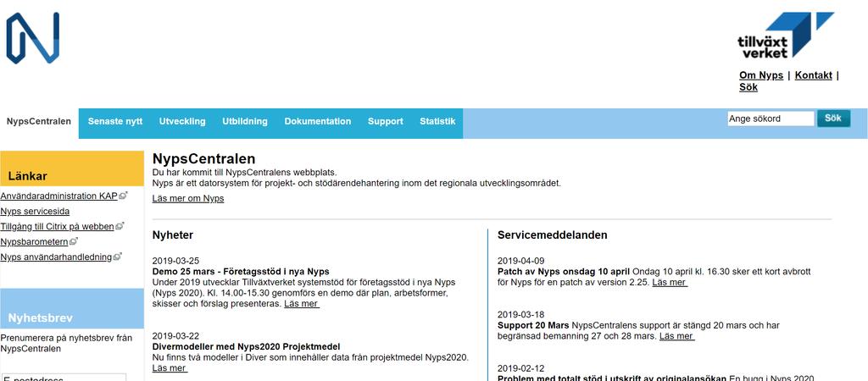Click the Om Nyps link
Screen dimensions: 868x381
pos(761,75)
